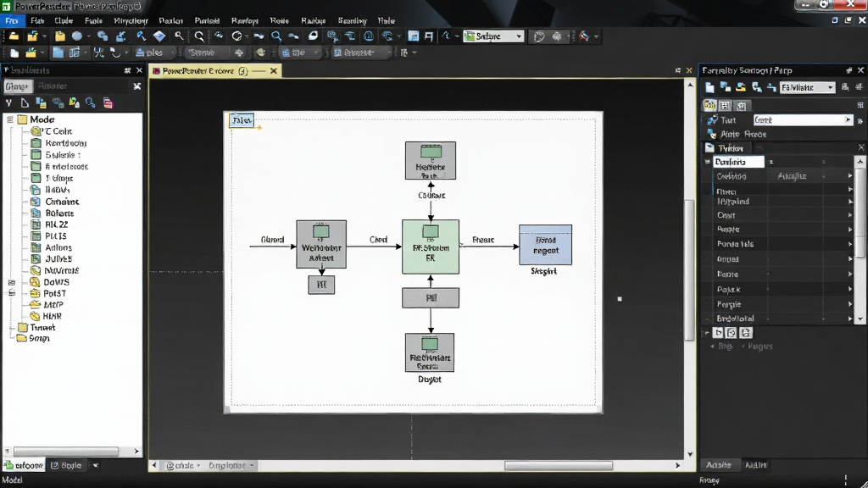Click the Vargers link below properties
Screen dimensions: 868x488
point(760,347)
